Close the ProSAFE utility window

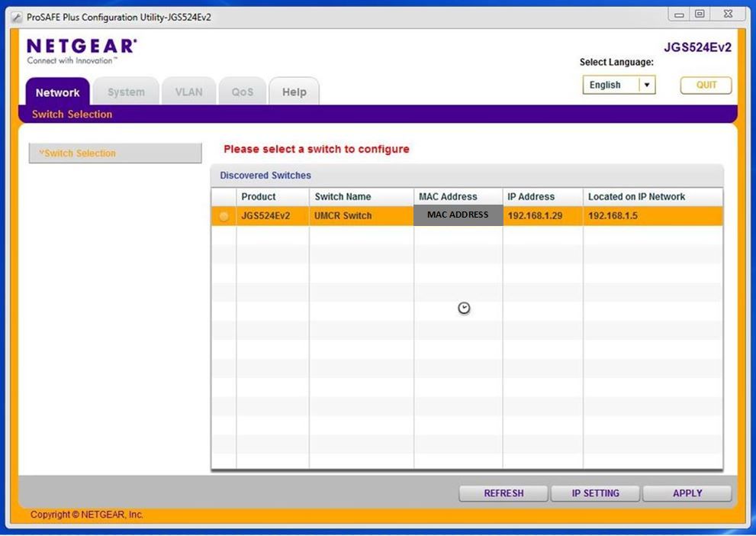click(x=728, y=15)
